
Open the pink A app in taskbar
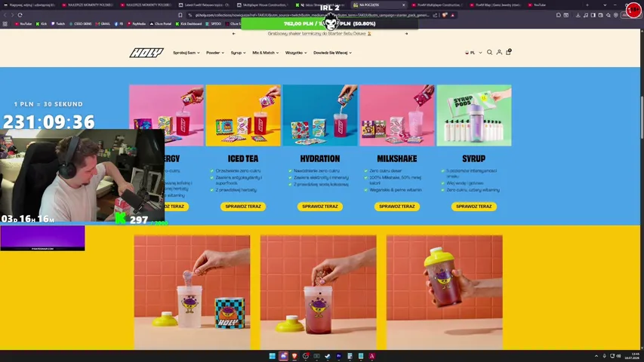click(371, 356)
